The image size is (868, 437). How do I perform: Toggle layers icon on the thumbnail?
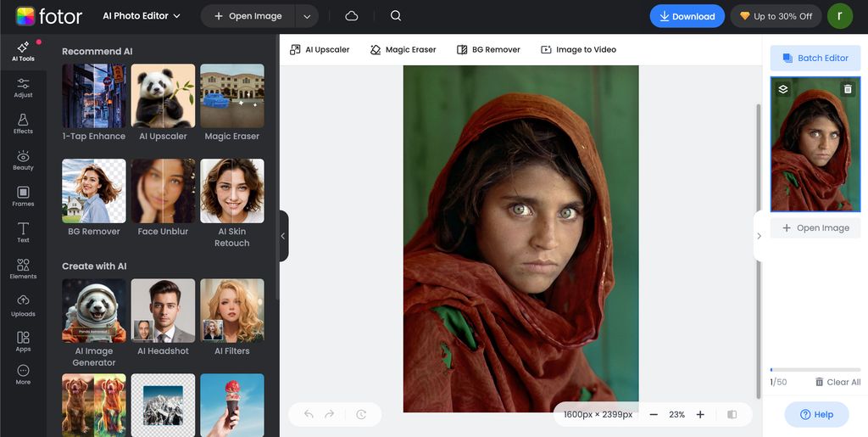[x=783, y=89]
